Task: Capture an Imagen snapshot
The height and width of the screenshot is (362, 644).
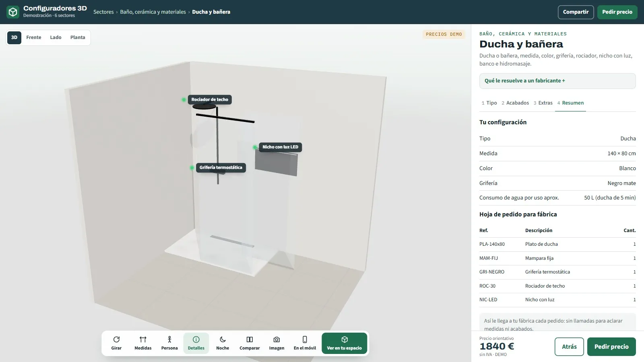Action: [x=277, y=343]
